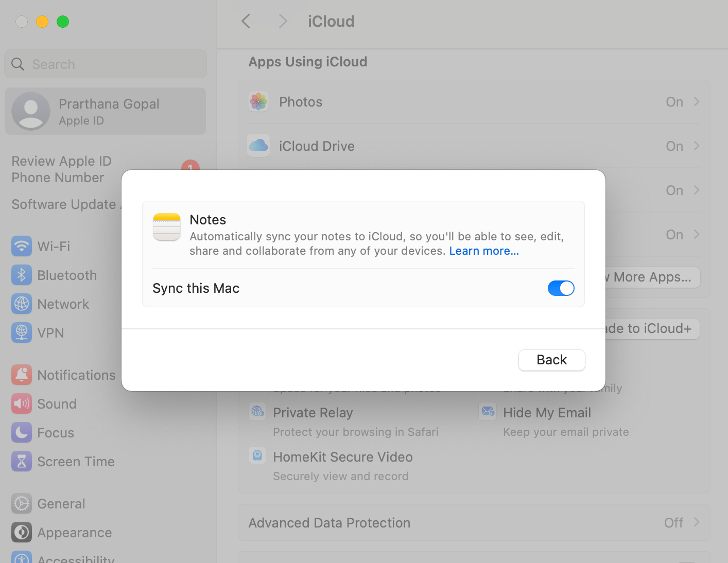Click the HomeKit Secure Video icon
Screen dimensions: 728x563
point(257,455)
